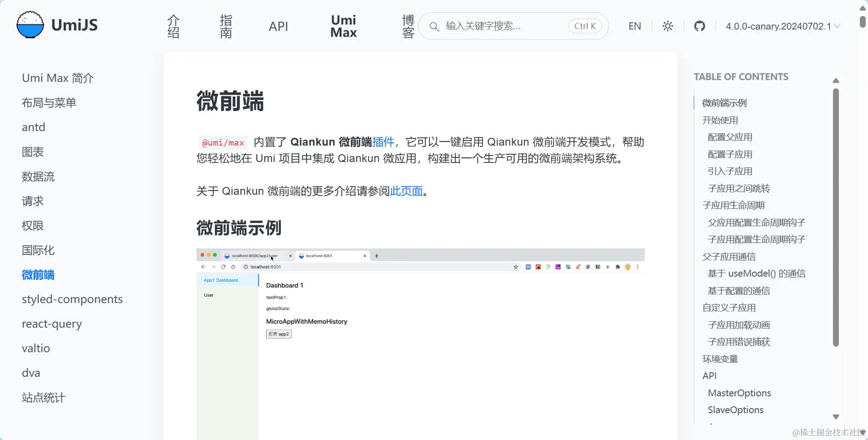The height and width of the screenshot is (440, 868).
Task: Open the 博客 navigation item
Action: pyautogui.click(x=408, y=26)
